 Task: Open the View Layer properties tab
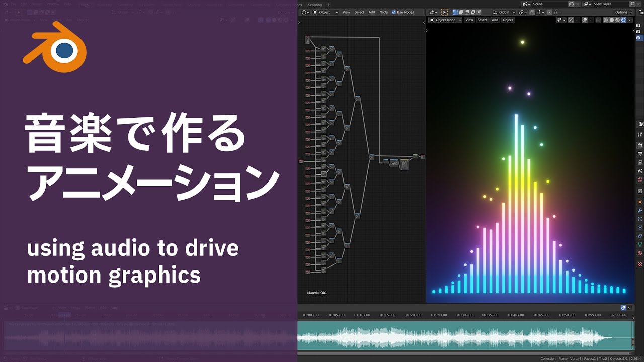tap(640, 162)
